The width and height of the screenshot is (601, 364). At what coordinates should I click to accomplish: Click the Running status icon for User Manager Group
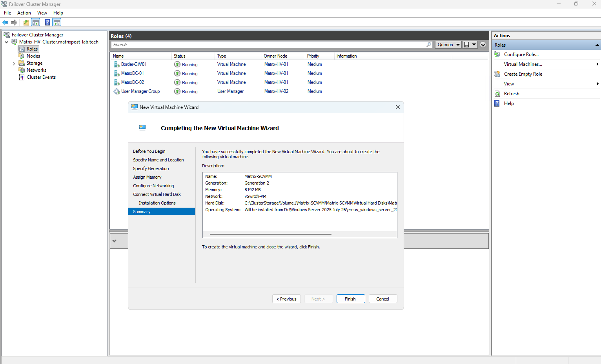(x=177, y=91)
